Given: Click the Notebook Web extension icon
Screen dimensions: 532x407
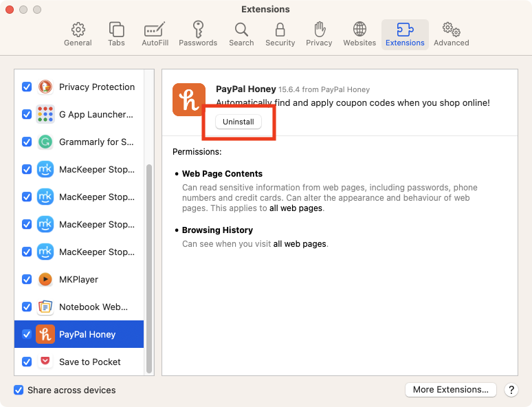Looking at the screenshot, I should click(45, 307).
